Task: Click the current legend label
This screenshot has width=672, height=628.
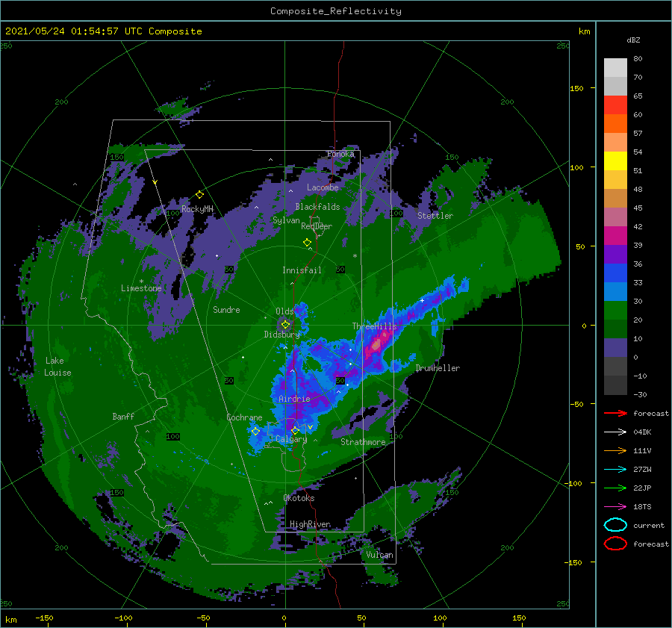Action: point(649,525)
